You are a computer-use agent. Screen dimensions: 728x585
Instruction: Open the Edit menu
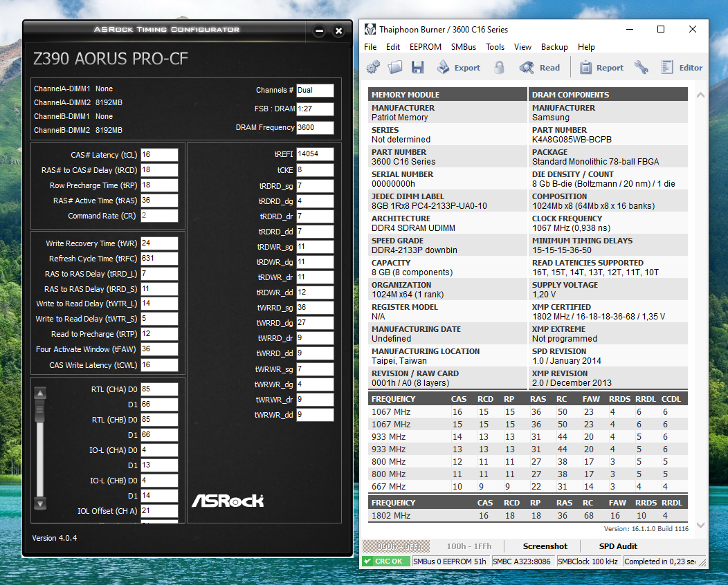[x=393, y=47]
